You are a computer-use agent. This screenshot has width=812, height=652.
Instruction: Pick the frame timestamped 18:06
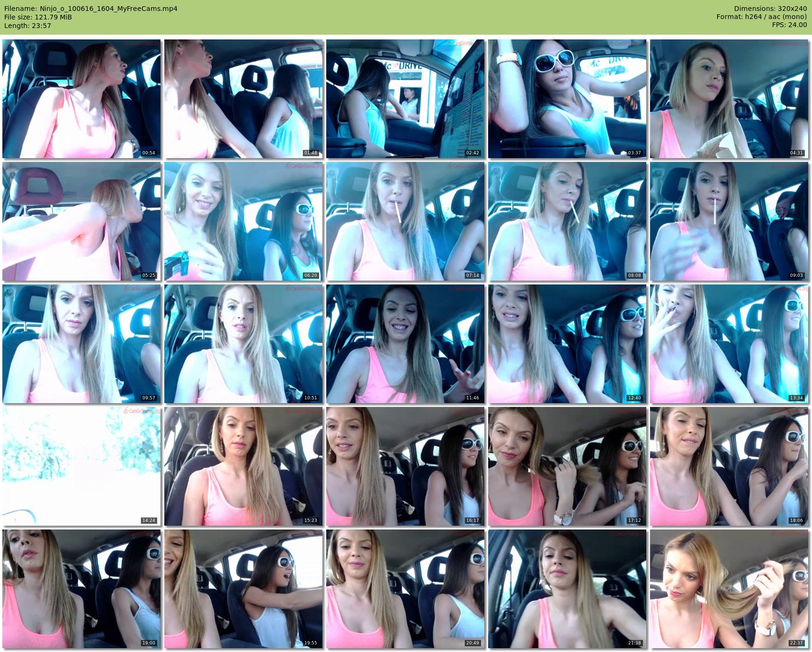[x=729, y=466]
